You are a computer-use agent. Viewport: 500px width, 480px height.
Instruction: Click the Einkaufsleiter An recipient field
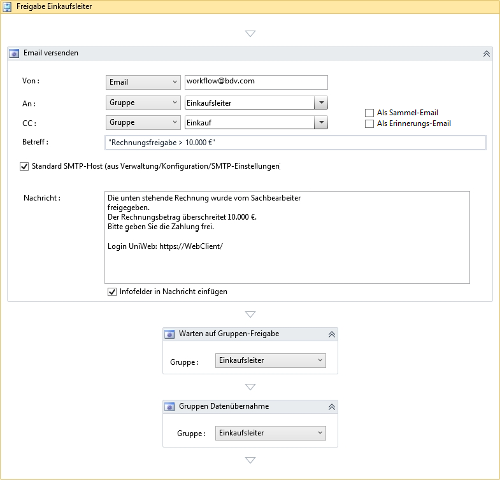pyautogui.click(x=250, y=103)
